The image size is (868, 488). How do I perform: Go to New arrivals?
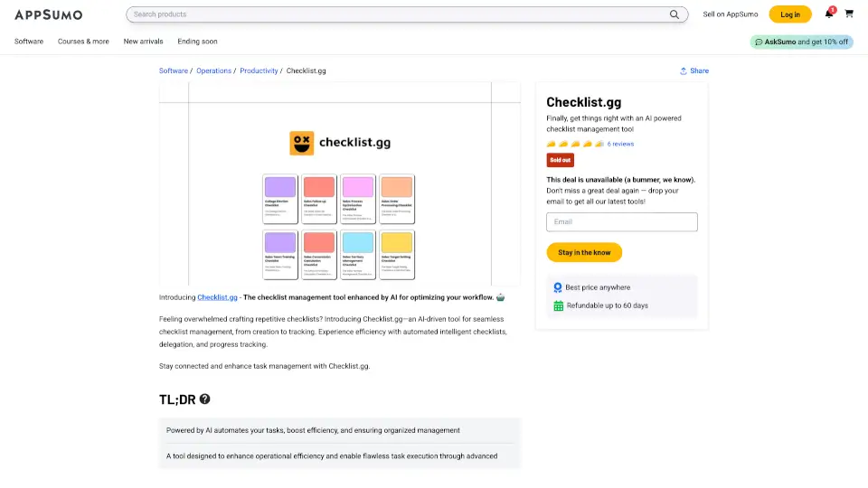pyautogui.click(x=143, y=42)
